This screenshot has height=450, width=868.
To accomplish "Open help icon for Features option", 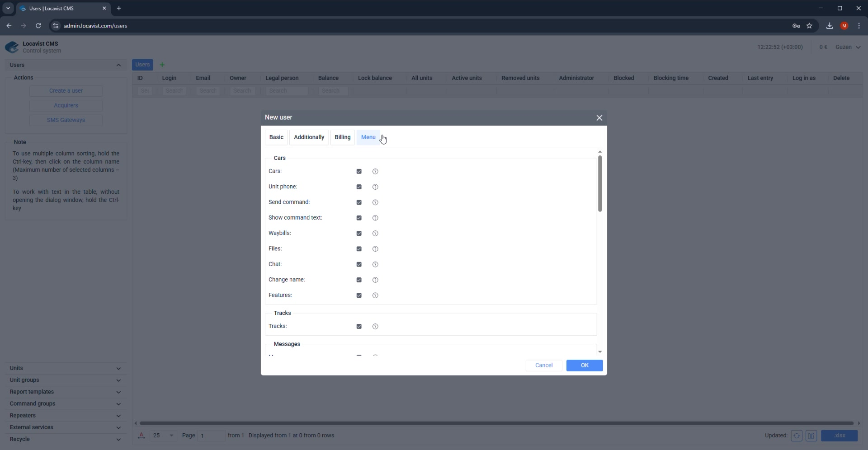I will 375,295.
